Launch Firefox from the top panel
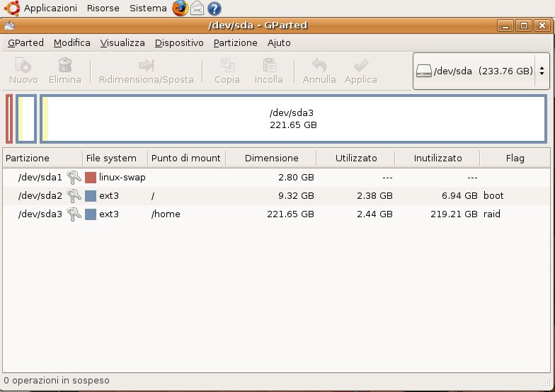Viewport: 555px width, 392px height. pyautogui.click(x=180, y=8)
